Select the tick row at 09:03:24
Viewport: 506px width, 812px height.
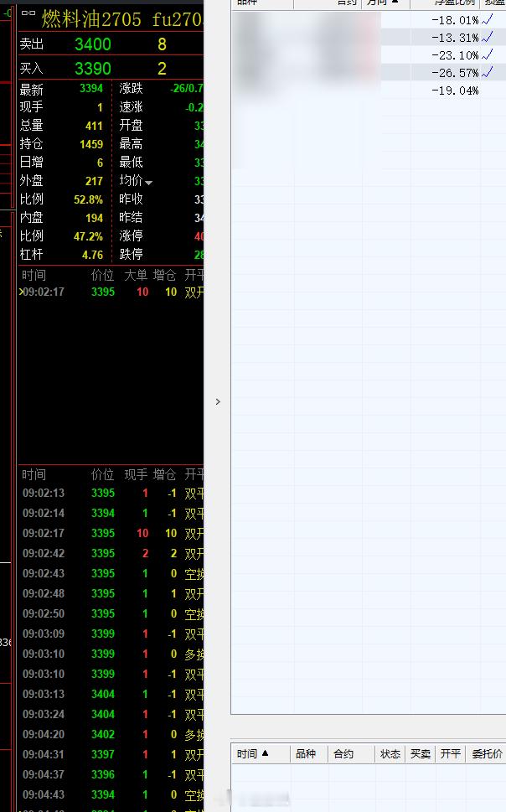click(111, 715)
